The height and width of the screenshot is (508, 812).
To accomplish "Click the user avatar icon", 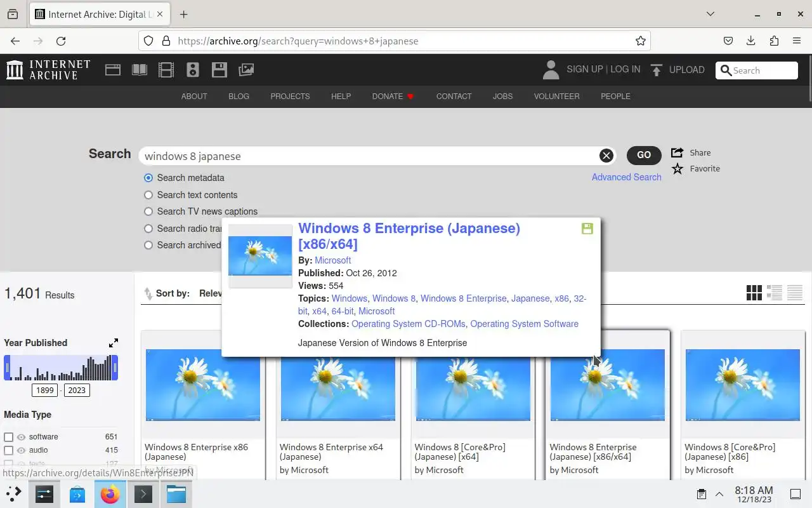I will pyautogui.click(x=551, y=70).
